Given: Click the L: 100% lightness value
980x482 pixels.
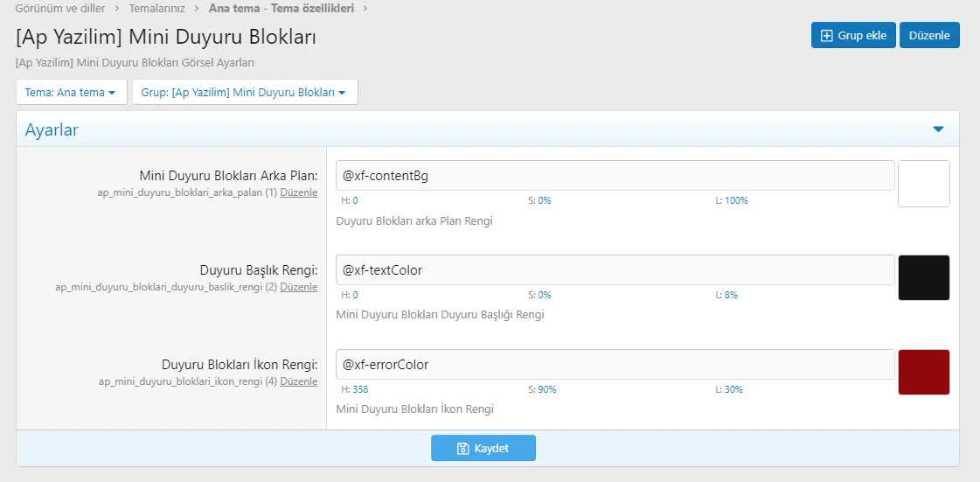Looking at the screenshot, I should click(x=732, y=200).
